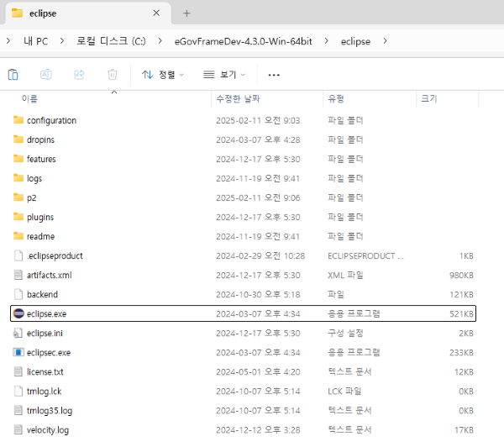Select the plugins folder
Screen dimensions: 504x447
[x=40, y=217]
